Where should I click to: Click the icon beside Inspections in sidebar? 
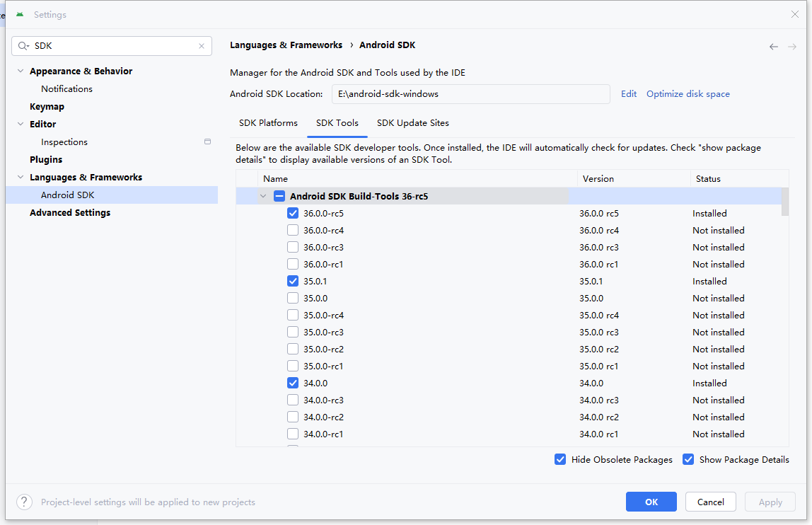pos(207,141)
